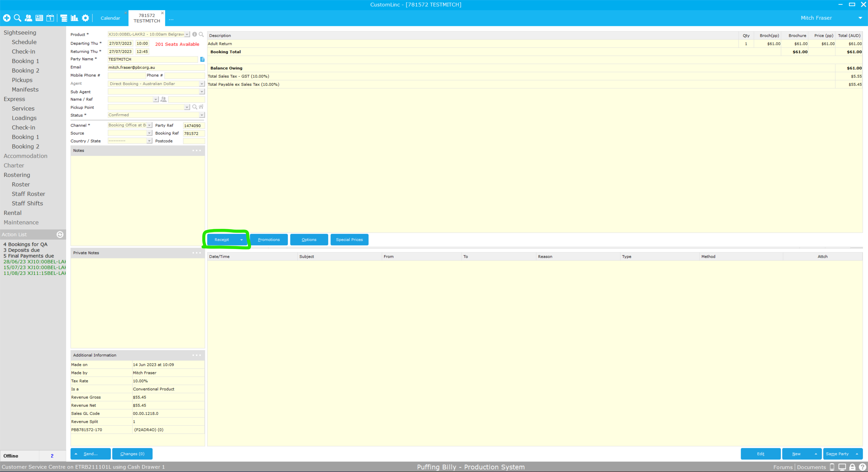Expand the Pickup Point dropdown
This screenshot has width=868, height=472.
[x=187, y=107]
